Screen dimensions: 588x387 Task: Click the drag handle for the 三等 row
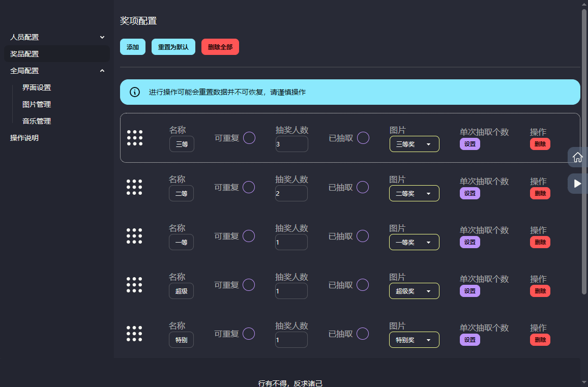point(135,138)
